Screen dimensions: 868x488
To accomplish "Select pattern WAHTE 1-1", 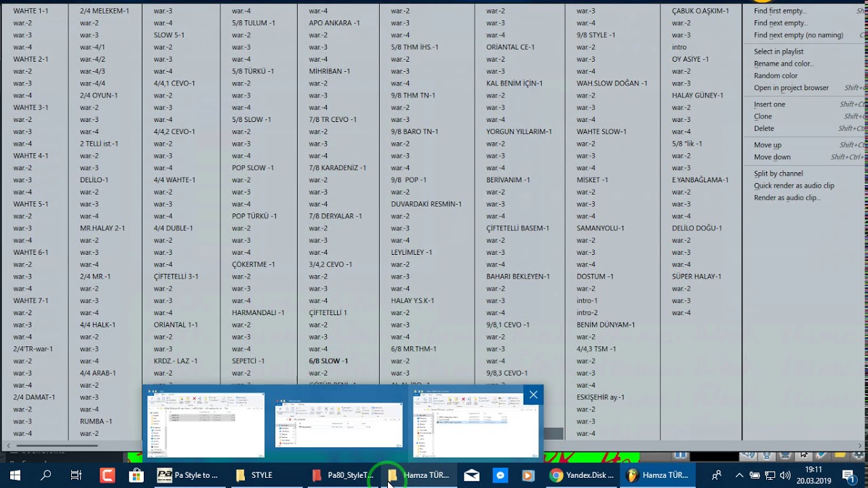I will click(31, 11).
